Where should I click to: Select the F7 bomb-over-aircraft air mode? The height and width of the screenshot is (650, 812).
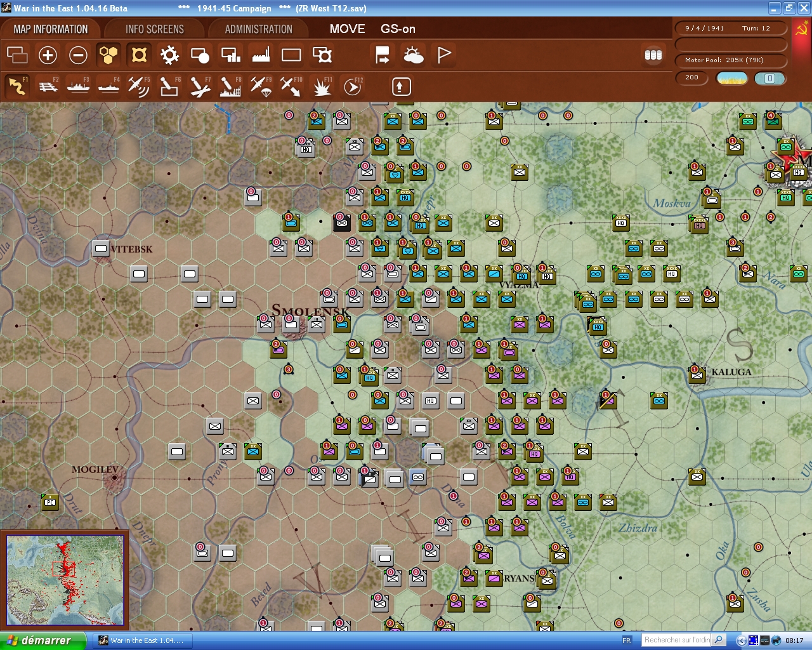click(200, 86)
